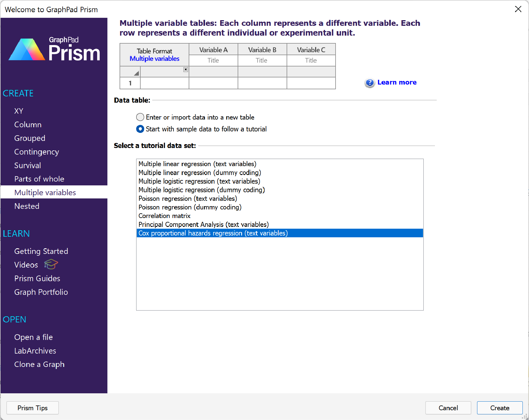Viewport: 529px width, 420px height.
Task: Select Enter or import data radio button
Action: pos(140,117)
